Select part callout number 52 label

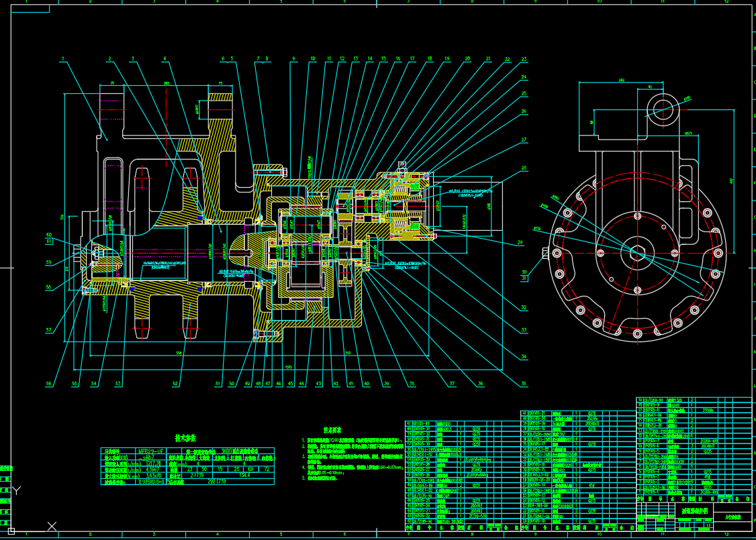pos(175,384)
